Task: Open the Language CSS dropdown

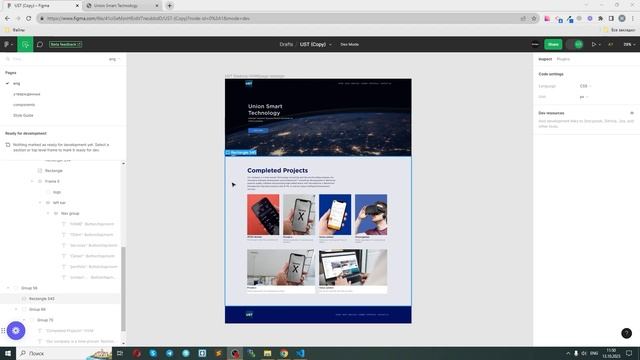Action: click(x=585, y=86)
